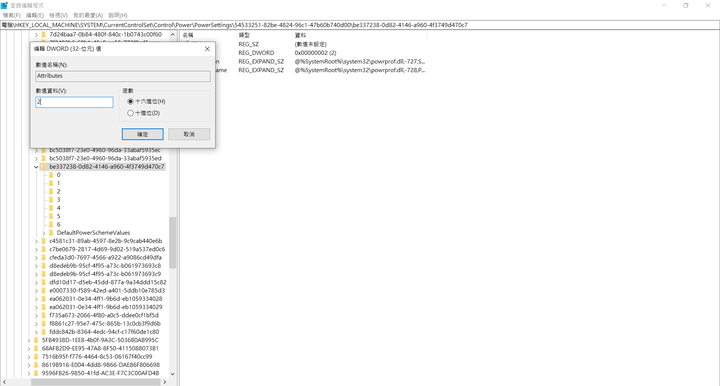
Task: Click the tree pane horizontal scrollbar thumb
Action: pos(95,382)
